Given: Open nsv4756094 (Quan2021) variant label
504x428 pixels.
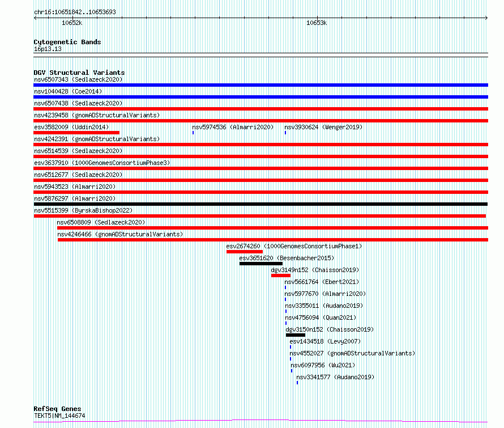Looking at the screenshot, I should point(321,317).
